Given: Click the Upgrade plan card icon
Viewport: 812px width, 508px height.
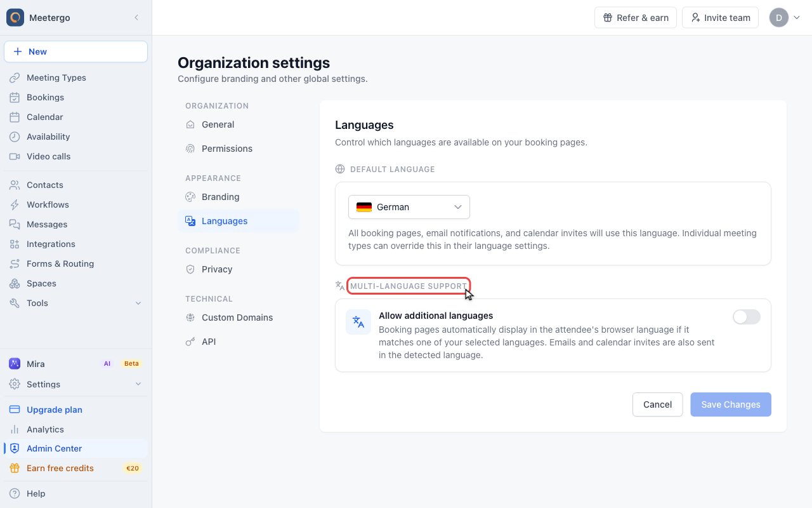Looking at the screenshot, I should pyautogui.click(x=15, y=410).
